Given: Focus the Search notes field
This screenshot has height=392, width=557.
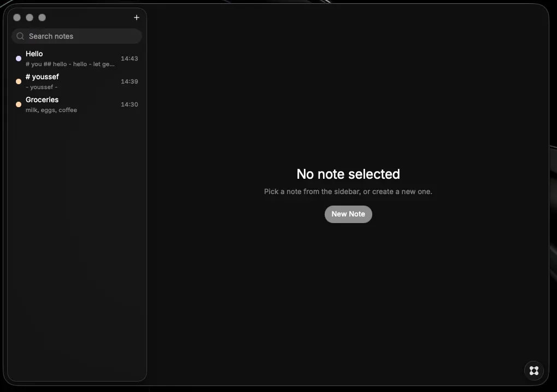Looking at the screenshot, I should pos(77,36).
